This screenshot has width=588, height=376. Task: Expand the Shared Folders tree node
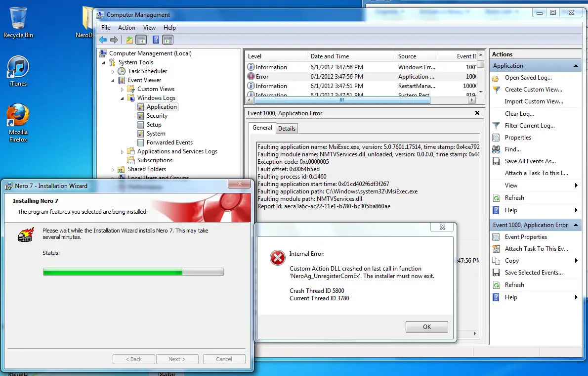coord(113,170)
